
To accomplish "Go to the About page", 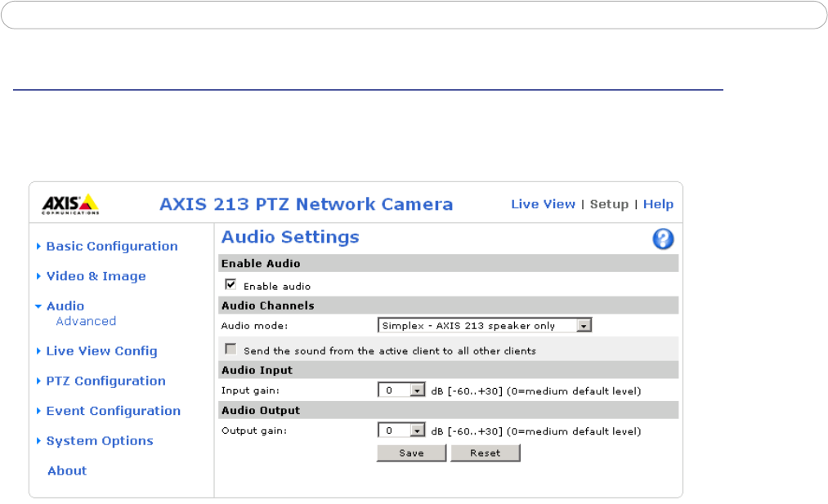I will pos(66,471).
